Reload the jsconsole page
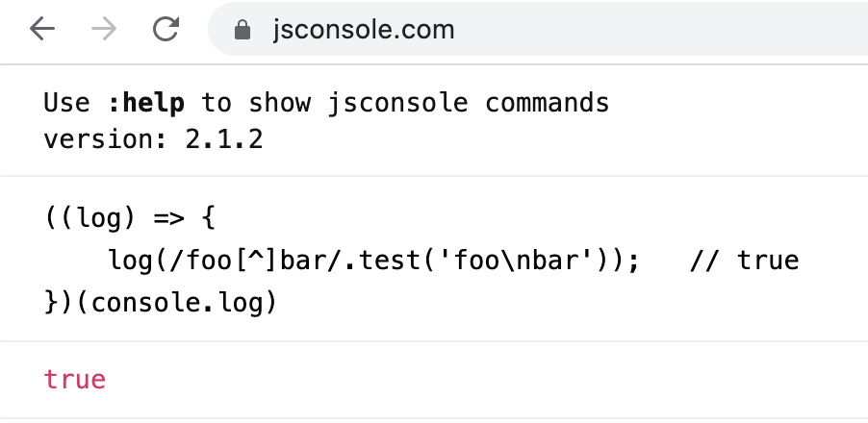 point(166,29)
